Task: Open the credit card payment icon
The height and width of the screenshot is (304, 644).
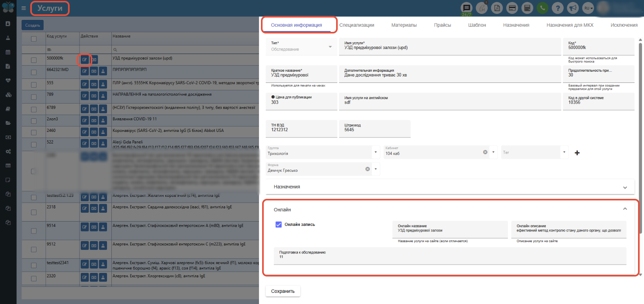Action: coord(512,8)
